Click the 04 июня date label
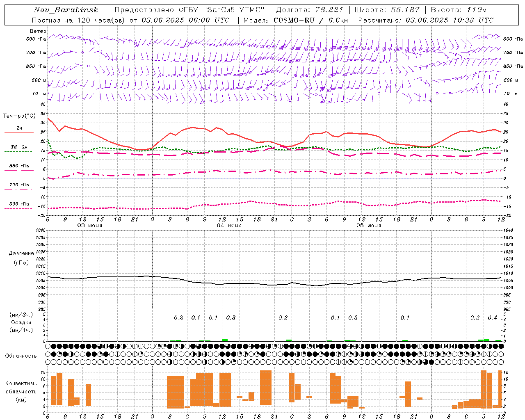This screenshot has height=420, width=525. click(229, 226)
